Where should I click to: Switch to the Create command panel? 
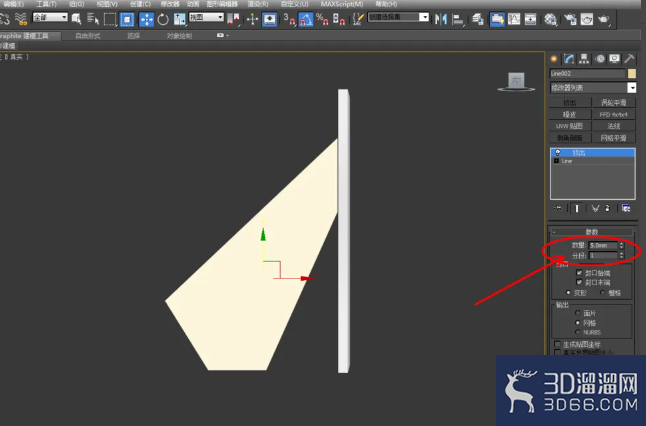point(554,59)
